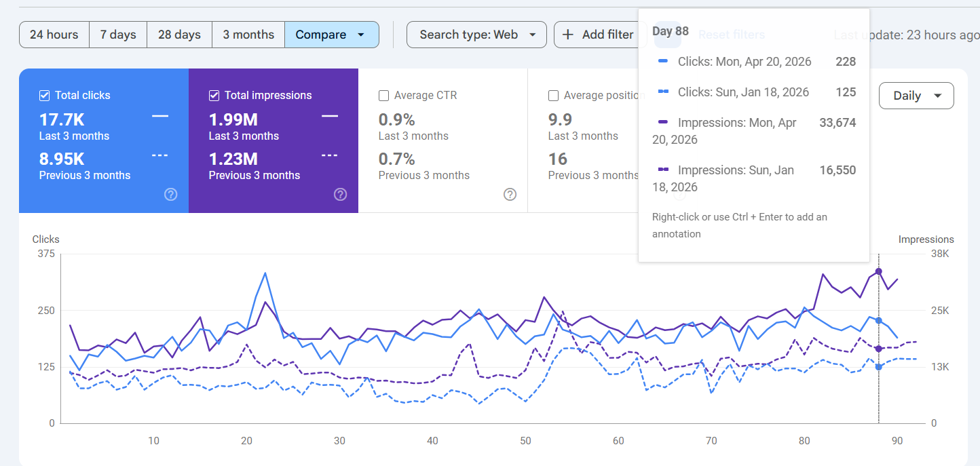The height and width of the screenshot is (466, 980).
Task: Open the Daily granularity dropdown
Action: [916, 96]
